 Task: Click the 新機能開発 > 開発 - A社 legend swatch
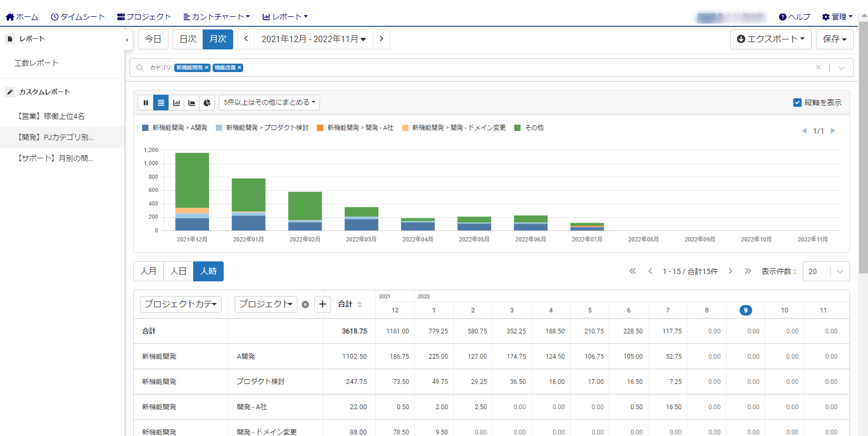[320, 128]
